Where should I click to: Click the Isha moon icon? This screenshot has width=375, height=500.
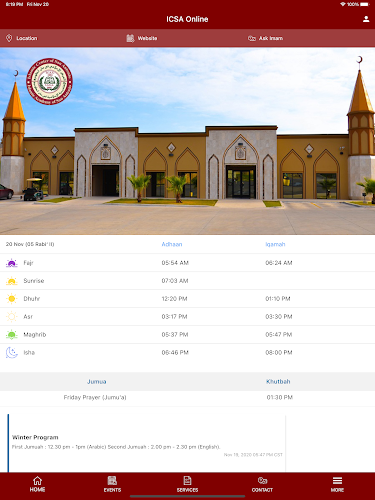[12, 352]
